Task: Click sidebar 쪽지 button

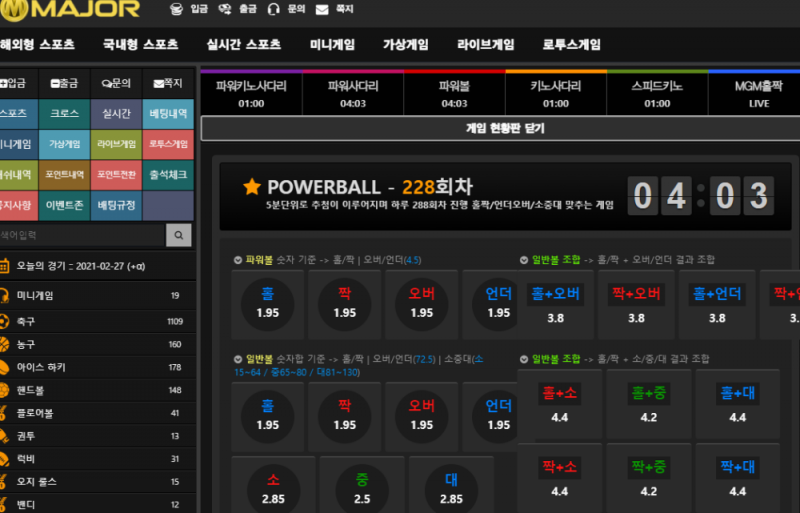Action: 168,83
